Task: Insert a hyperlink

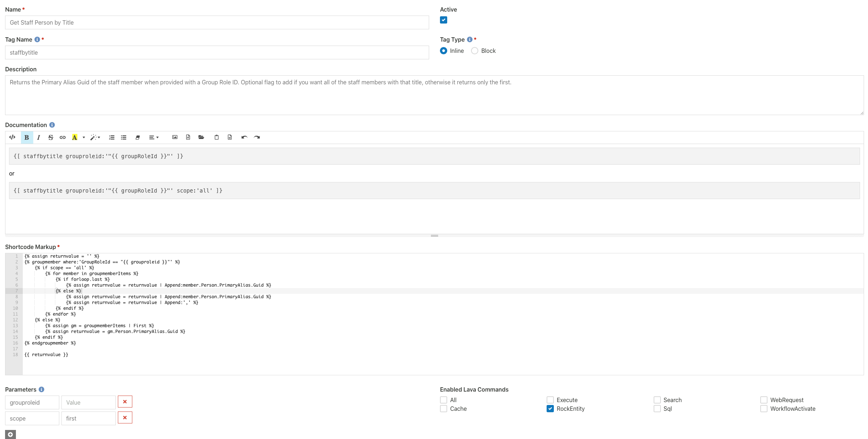Action: (x=63, y=137)
